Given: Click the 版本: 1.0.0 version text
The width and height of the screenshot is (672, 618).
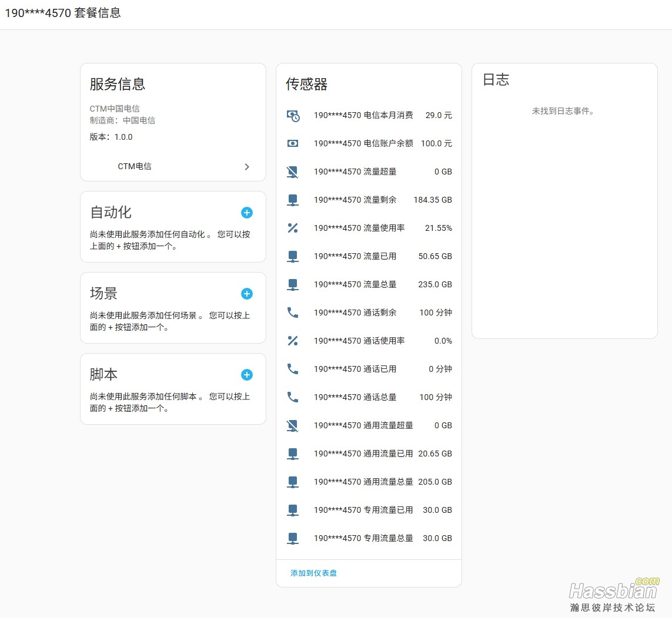Looking at the screenshot, I should (111, 137).
